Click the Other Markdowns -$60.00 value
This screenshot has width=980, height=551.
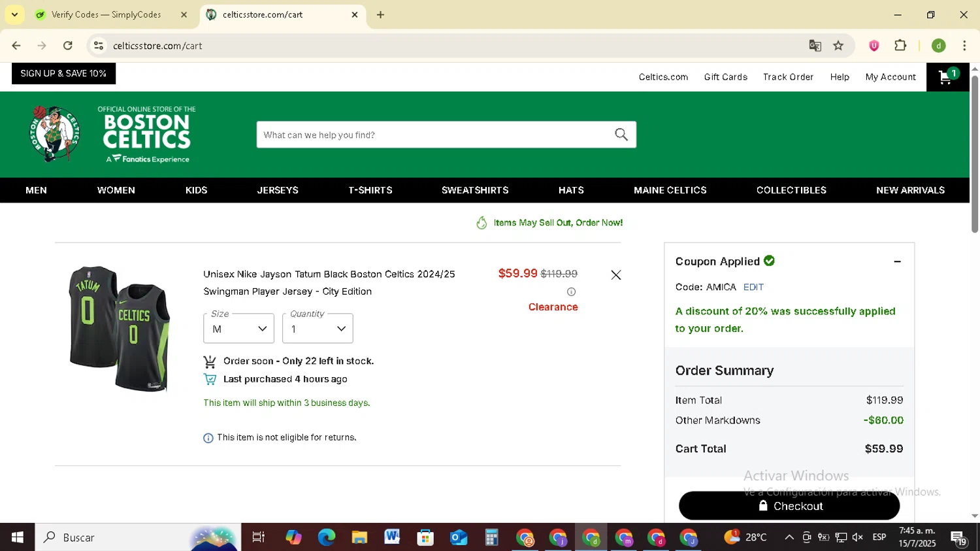click(883, 420)
